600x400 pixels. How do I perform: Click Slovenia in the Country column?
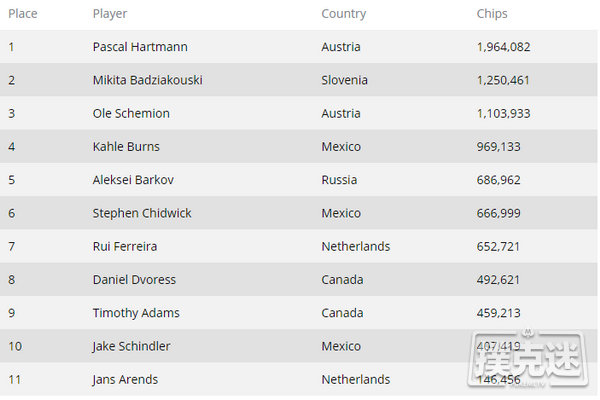(x=345, y=80)
